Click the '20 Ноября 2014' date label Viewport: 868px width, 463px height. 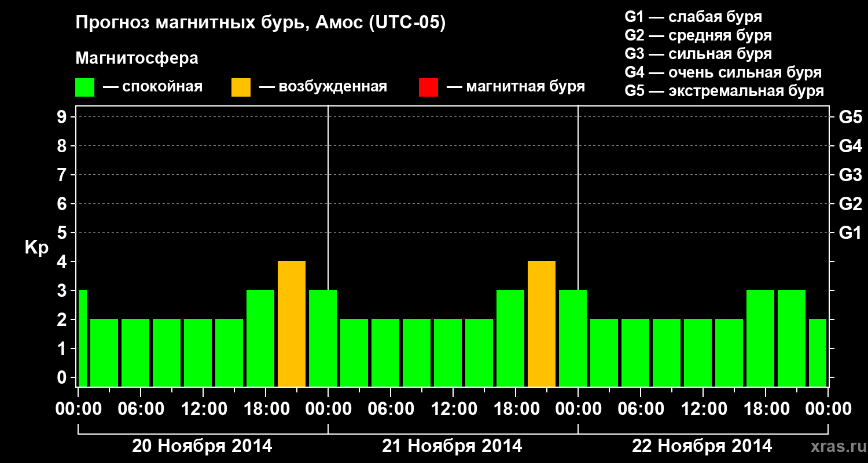coord(202,446)
